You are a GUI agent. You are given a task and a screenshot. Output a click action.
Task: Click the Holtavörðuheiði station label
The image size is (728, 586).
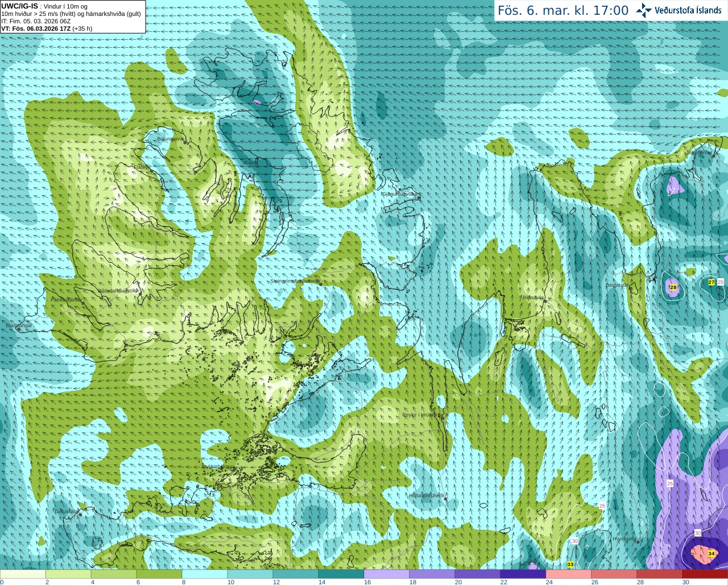[x=427, y=496]
